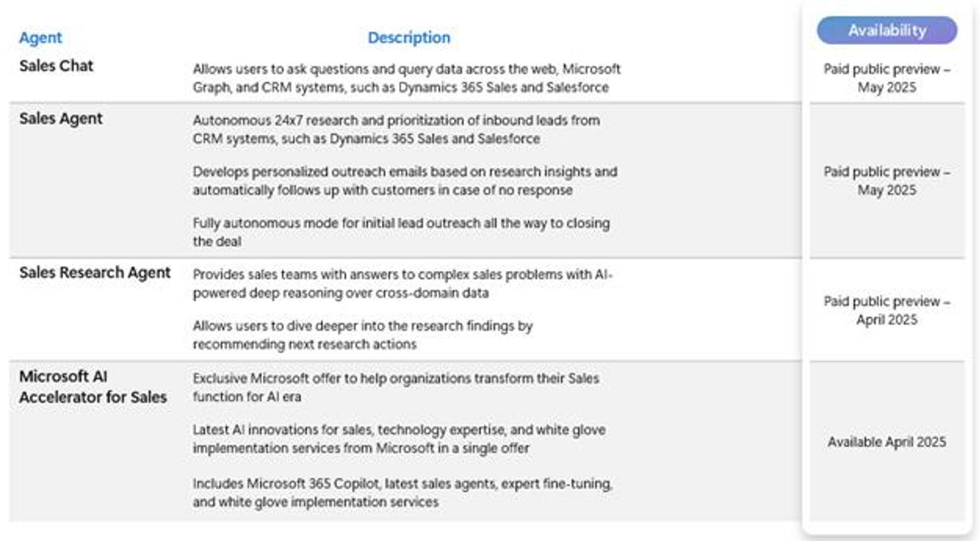Select the Sales Chat agent name
Image resolution: width=980 pixels, height=541 pixels.
56,66
